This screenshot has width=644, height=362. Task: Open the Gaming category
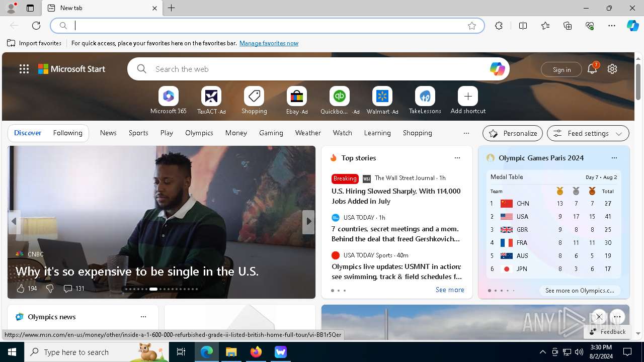[271, 133]
